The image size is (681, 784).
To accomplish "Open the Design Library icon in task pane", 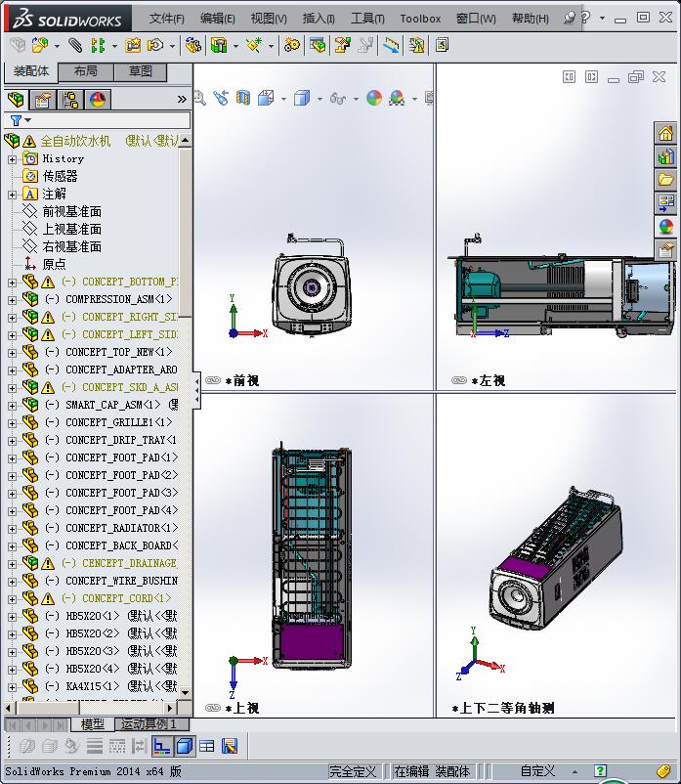I will coord(665,157).
